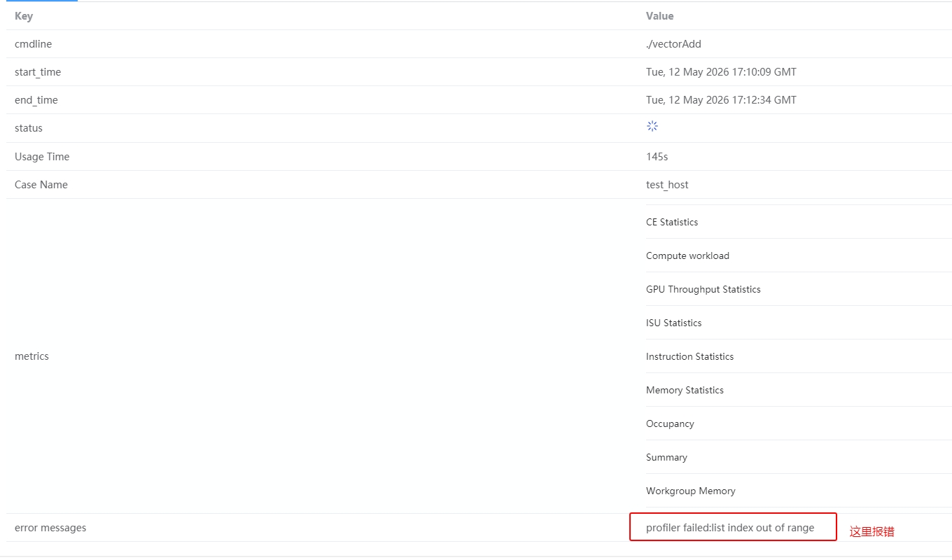Click the 145s Usage Time value

point(657,157)
